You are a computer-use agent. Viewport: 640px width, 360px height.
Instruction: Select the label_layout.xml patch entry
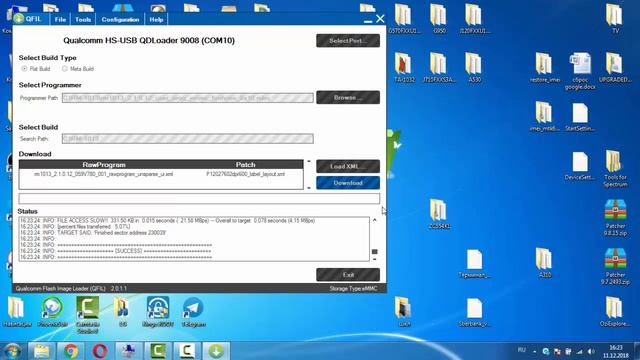(x=245, y=174)
